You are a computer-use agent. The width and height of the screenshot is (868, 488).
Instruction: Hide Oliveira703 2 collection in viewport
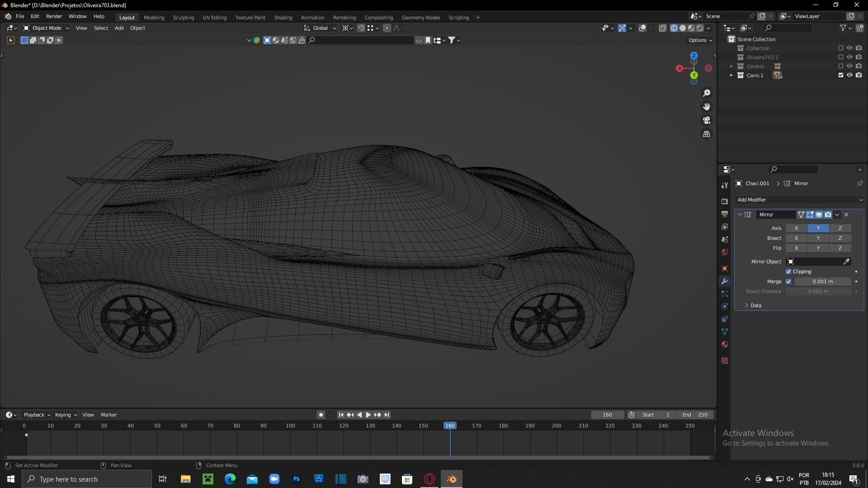click(850, 57)
